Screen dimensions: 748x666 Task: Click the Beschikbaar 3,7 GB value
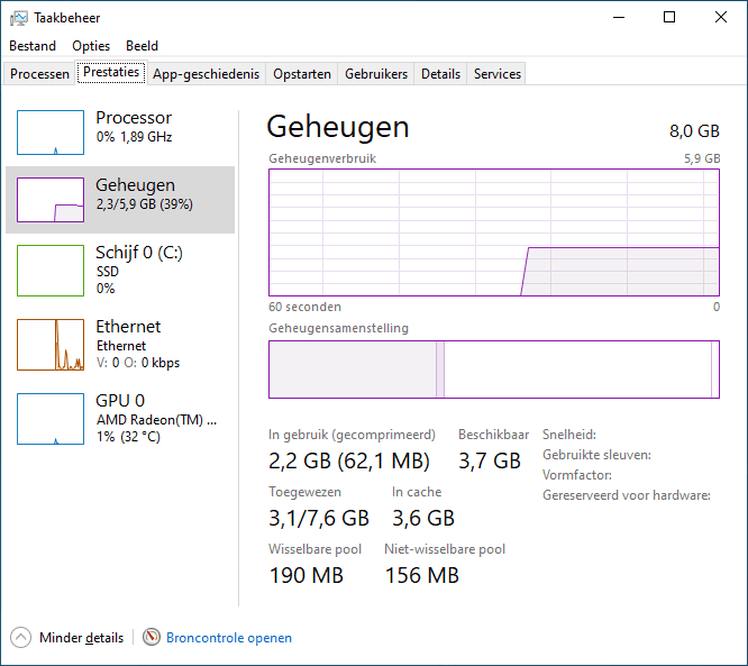(489, 461)
